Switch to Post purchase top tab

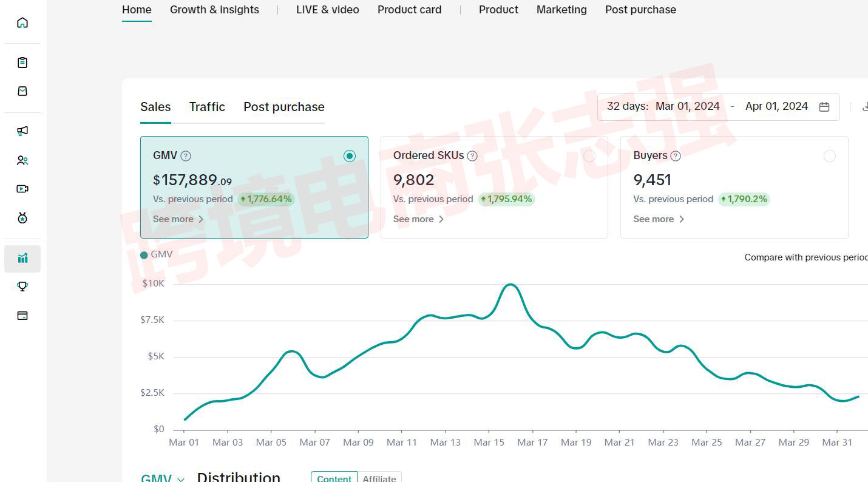(x=640, y=10)
